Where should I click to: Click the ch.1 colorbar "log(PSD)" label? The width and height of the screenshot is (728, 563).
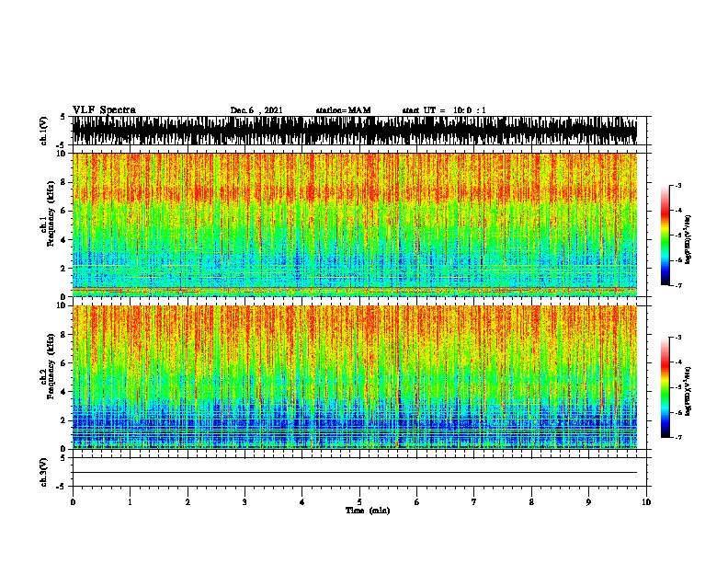tap(688, 239)
